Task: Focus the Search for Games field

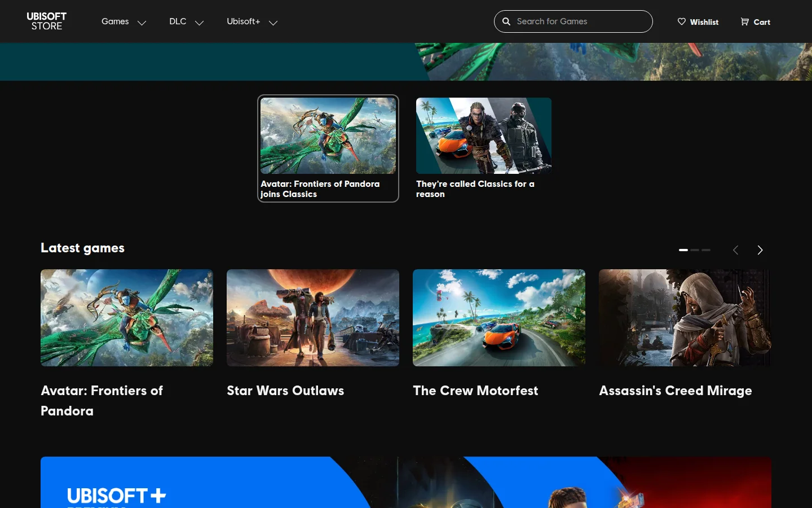Action: tap(573, 21)
